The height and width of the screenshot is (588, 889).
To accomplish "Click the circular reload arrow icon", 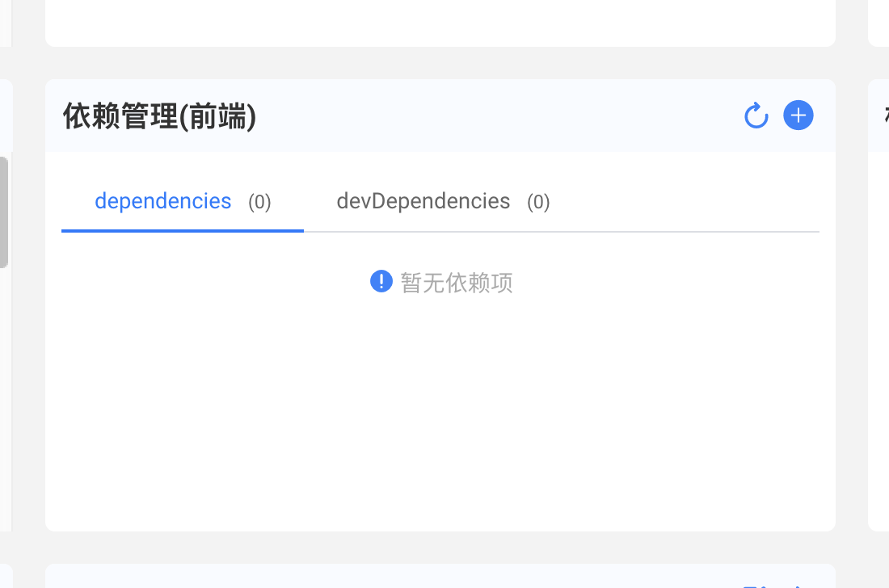I will (x=756, y=115).
